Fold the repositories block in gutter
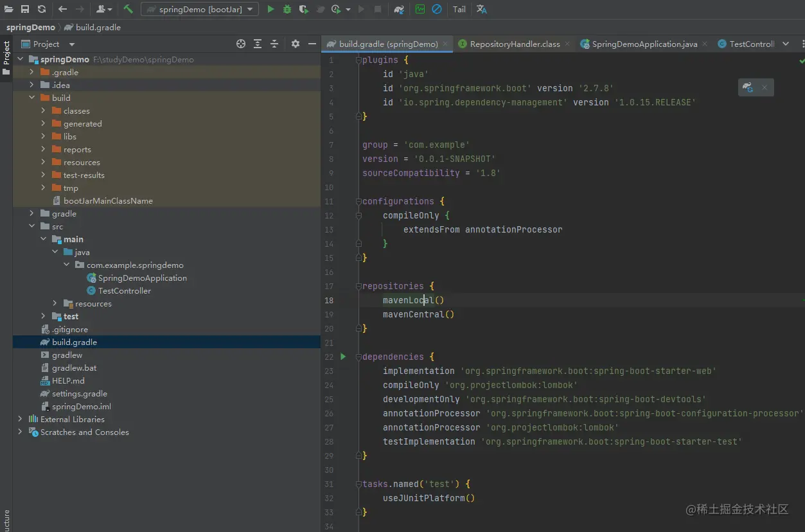The height and width of the screenshot is (532, 805). pyautogui.click(x=358, y=286)
